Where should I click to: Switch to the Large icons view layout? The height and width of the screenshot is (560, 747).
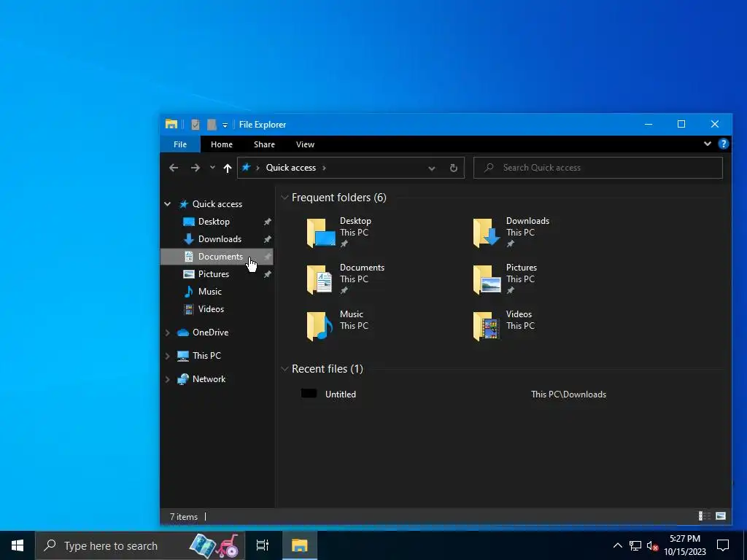coord(721,516)
